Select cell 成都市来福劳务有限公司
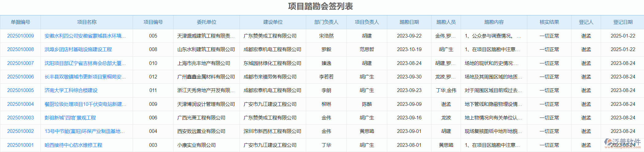 (270, 77)
